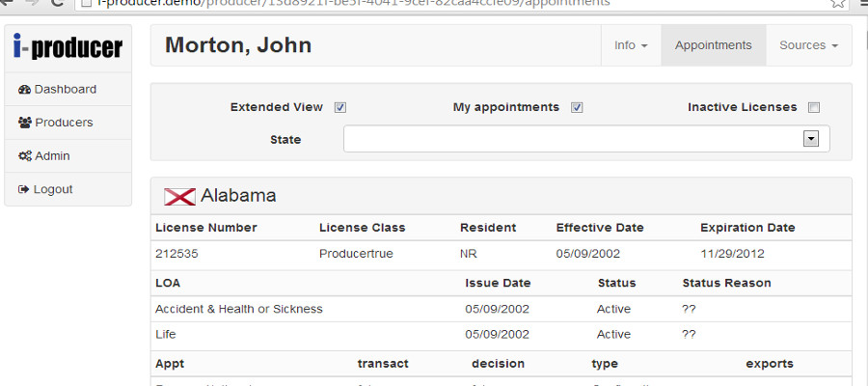868x386 pixels.
Task: Expand the Info dropdown menu
Action: pyautogui.click(x=631, y=45)
